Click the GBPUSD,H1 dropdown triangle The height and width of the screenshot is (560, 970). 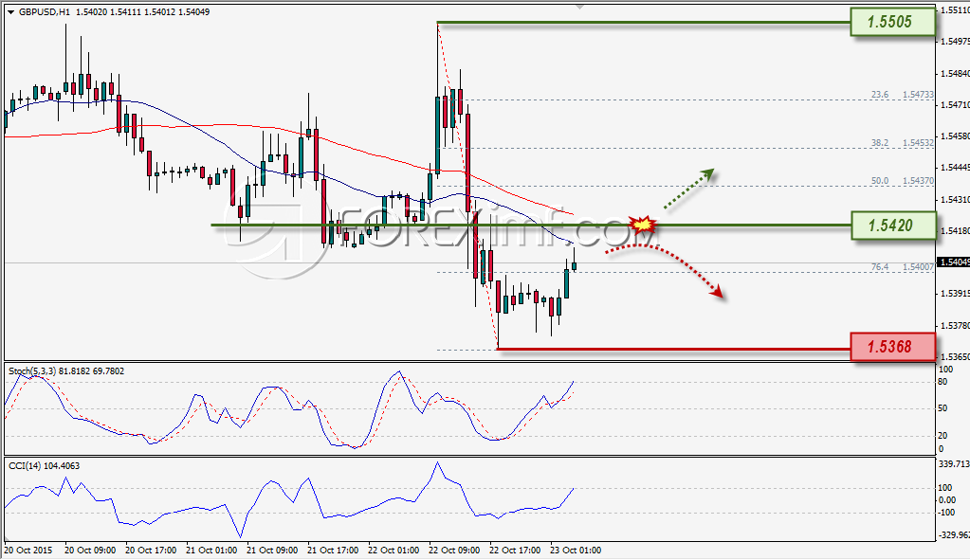11,12
